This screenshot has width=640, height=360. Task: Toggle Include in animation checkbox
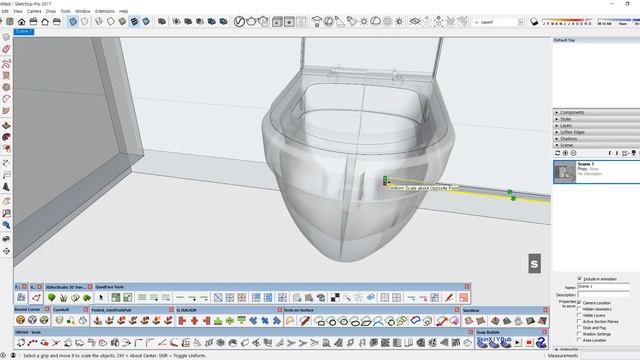pos(579,278)
